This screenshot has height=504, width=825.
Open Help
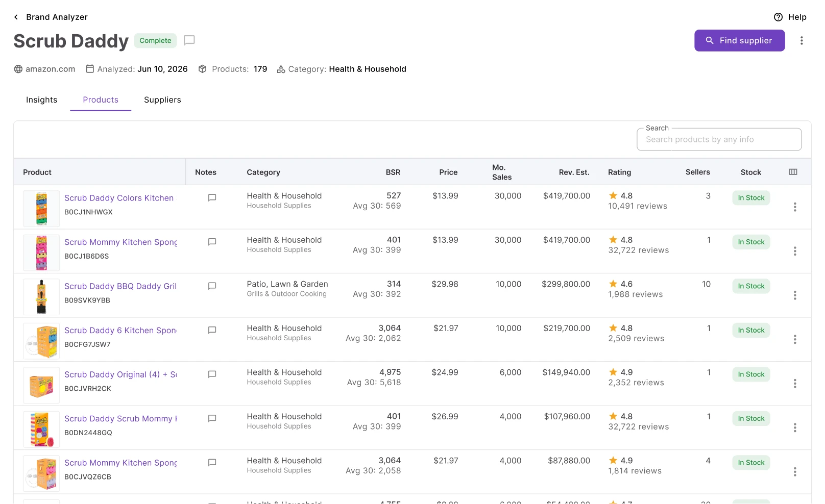tap(790, 17)
